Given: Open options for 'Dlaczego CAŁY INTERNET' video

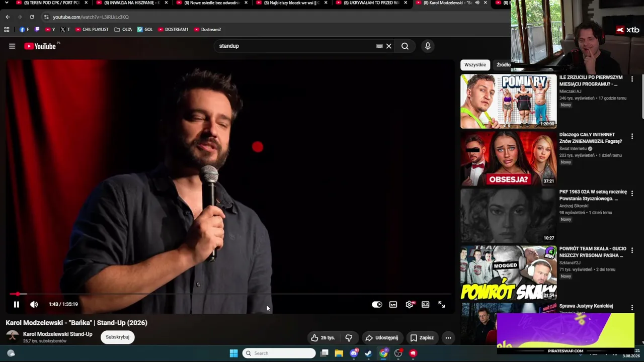Looking at the screenshot, I should pos(632,136).
